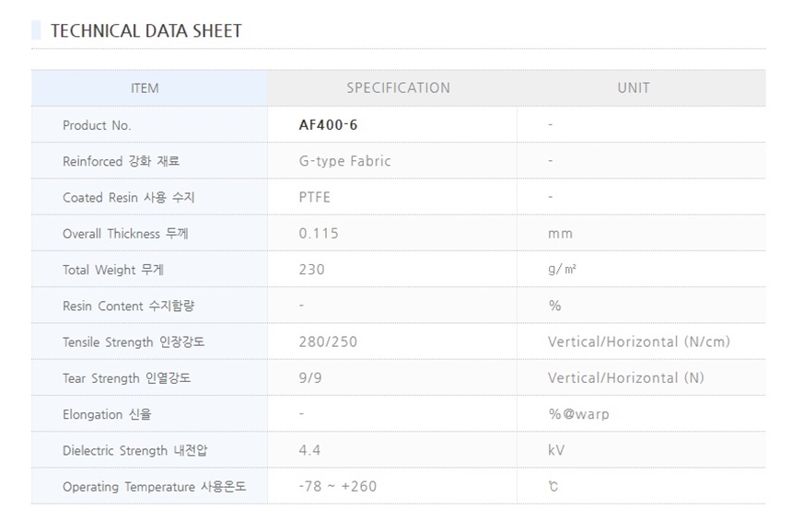Click the TECHNICAL DATA SHEET heading
The width and height of the screenshot is (792, 532).
point(146,30)
